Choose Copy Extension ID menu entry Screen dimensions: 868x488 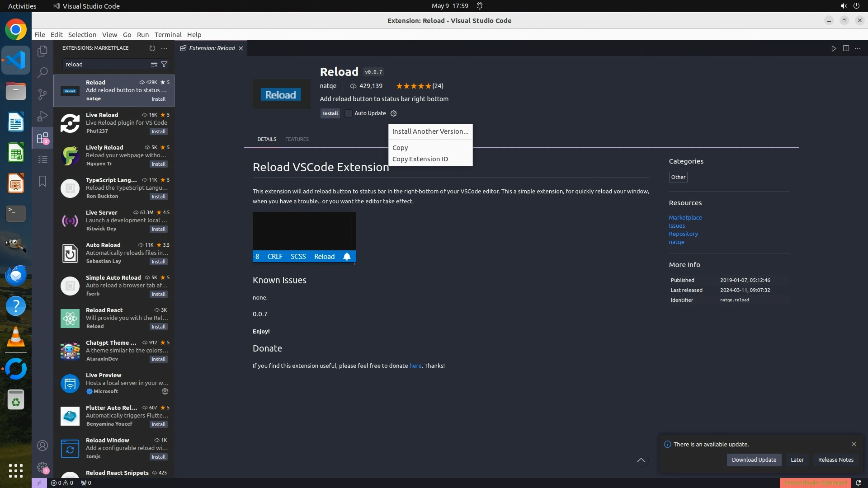click(420, 159)
